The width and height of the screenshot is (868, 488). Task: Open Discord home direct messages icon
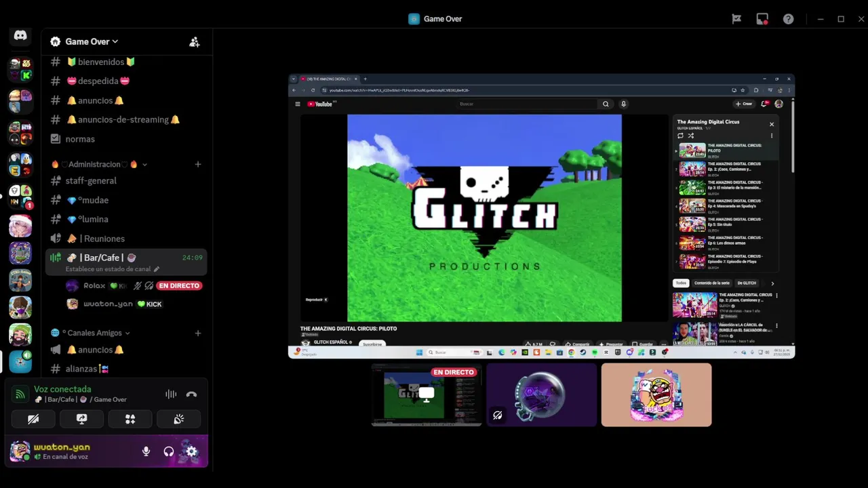point(20,36)
